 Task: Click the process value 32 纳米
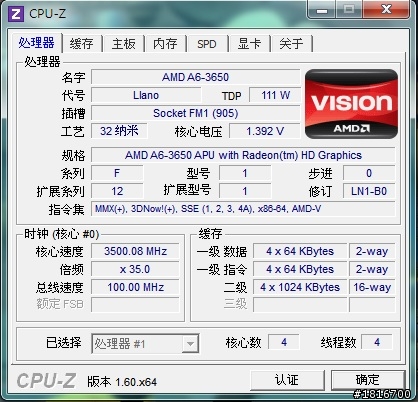119,131
